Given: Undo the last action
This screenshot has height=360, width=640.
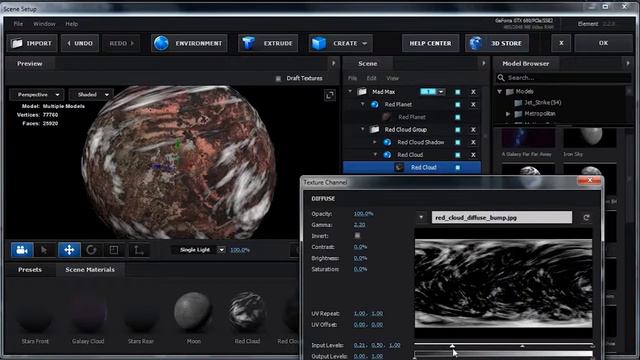Looking at the screenshot, I should [80, 43].
